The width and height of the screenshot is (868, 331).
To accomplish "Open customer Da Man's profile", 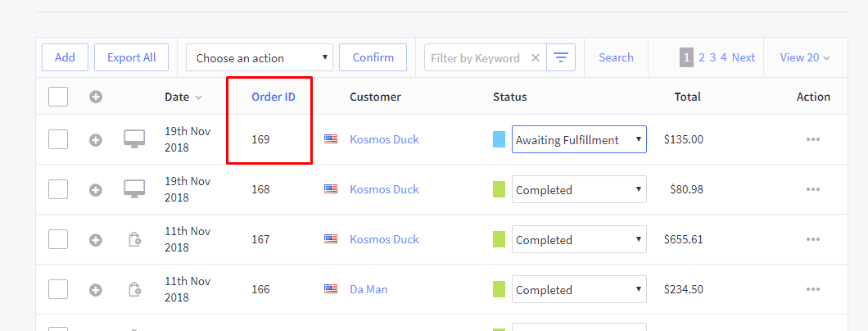I will [x=368, y=289].
